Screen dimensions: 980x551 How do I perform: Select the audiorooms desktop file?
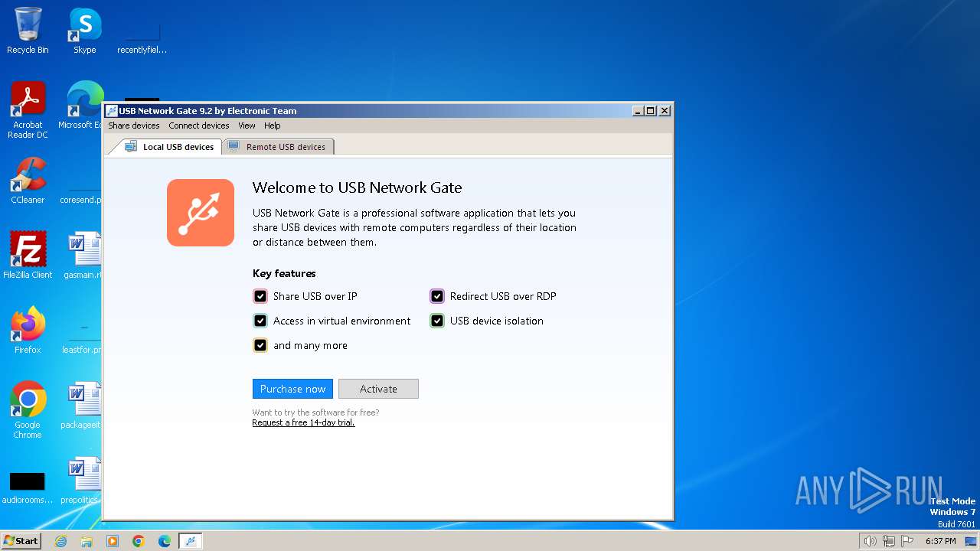28,487
